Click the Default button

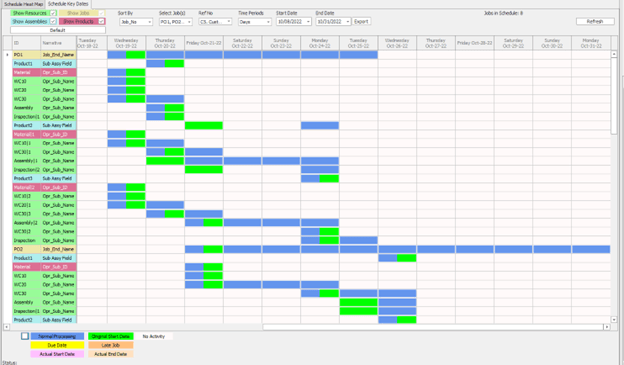coord(58,30)
